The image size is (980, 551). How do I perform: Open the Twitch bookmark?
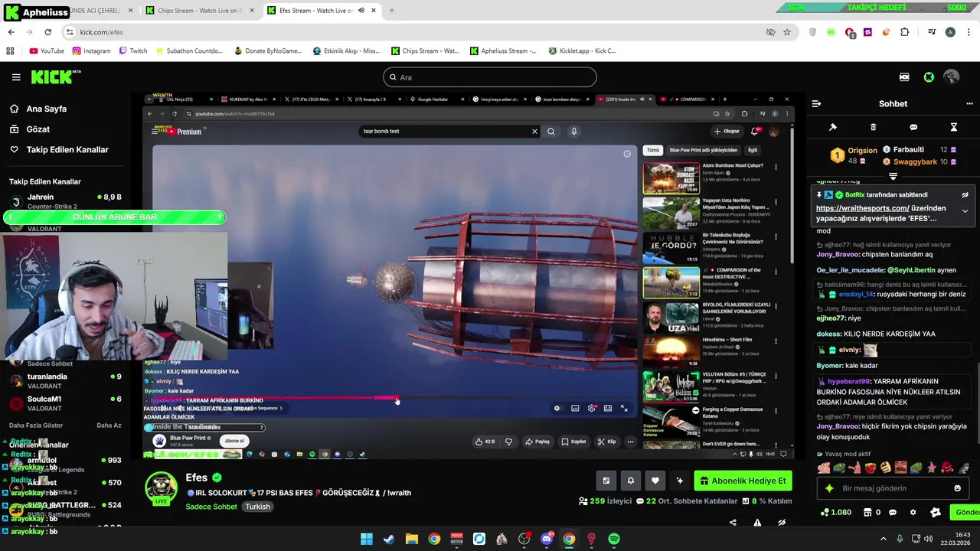[x=133, y=51]
